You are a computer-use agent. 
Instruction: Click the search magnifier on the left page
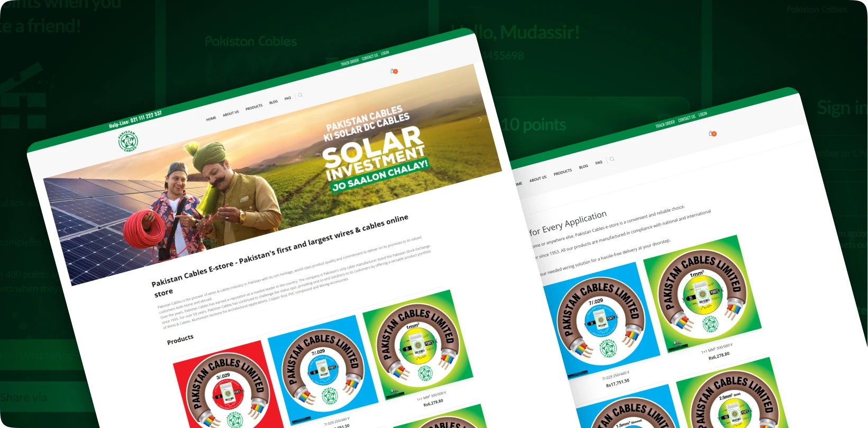(x=300, y=95)
